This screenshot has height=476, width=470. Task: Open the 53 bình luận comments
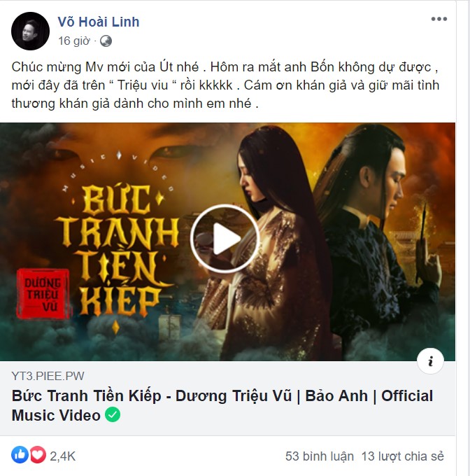pyautogui.click(x=320, y=456)
